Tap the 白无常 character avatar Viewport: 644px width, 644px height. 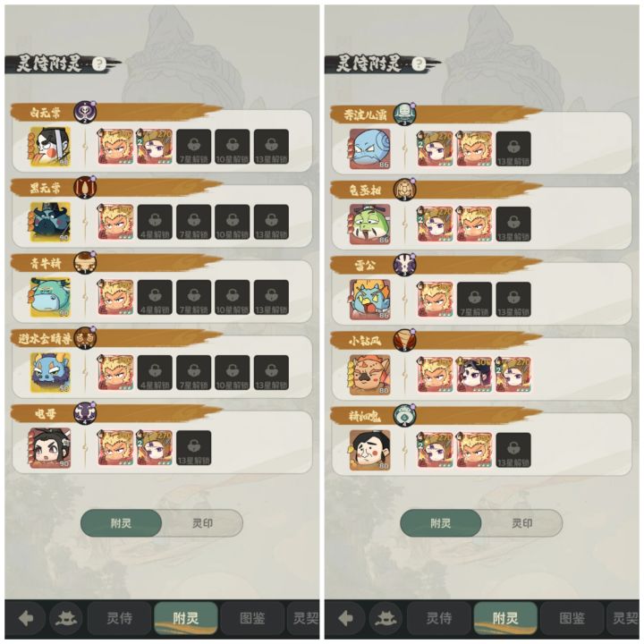(50, 147)
